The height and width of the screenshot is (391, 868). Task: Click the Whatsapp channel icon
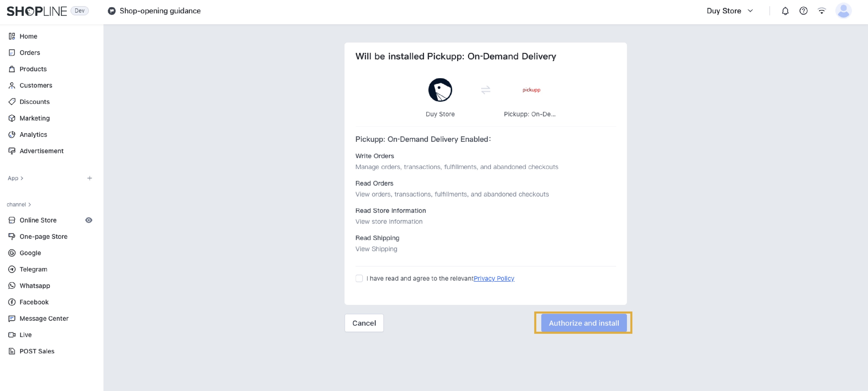point(12,286)
